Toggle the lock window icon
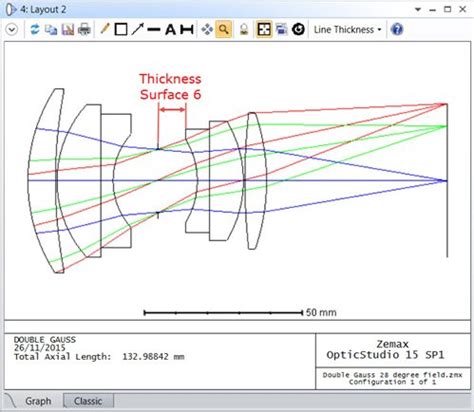Viewport: 474px width, 412px height. pos(244,30)
